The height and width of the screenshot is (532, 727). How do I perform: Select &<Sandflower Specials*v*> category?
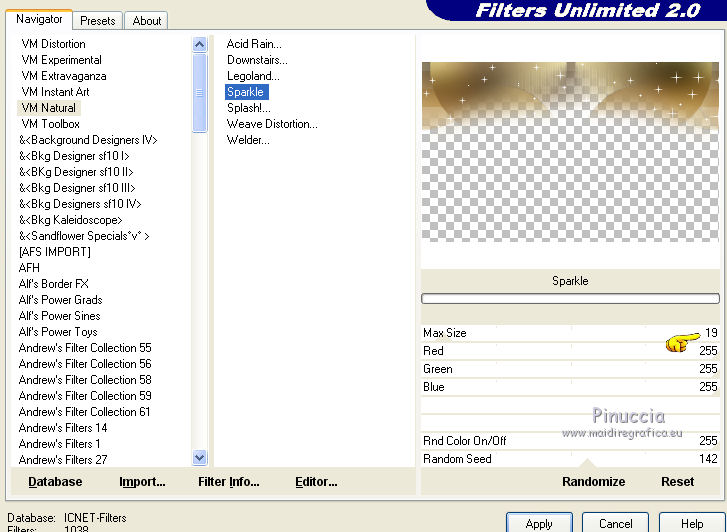tap(84, 236)
